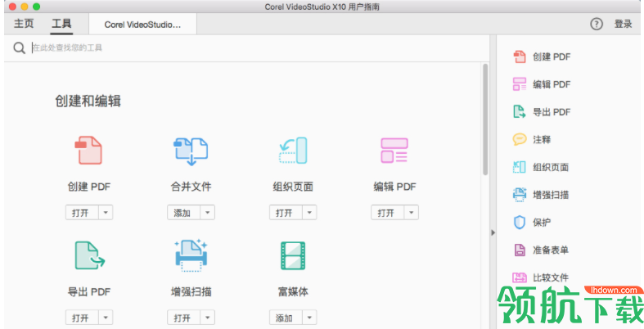Click the 打开 button under 创建 PDF
The width and height of the screenshot is (644, 329).
pyautogui.click(x=82, y=213)
